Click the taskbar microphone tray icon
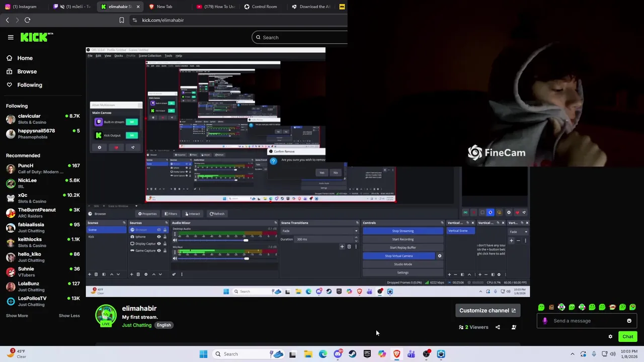Viewport: 644px width, 362px height. (594, 354)
